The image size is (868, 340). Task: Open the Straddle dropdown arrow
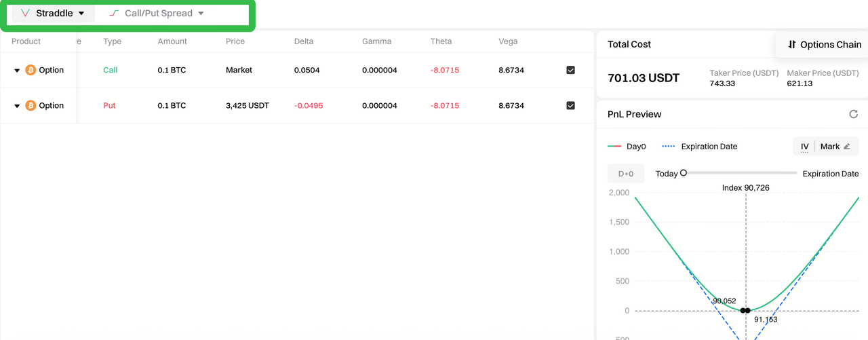(x=82, y=14)
